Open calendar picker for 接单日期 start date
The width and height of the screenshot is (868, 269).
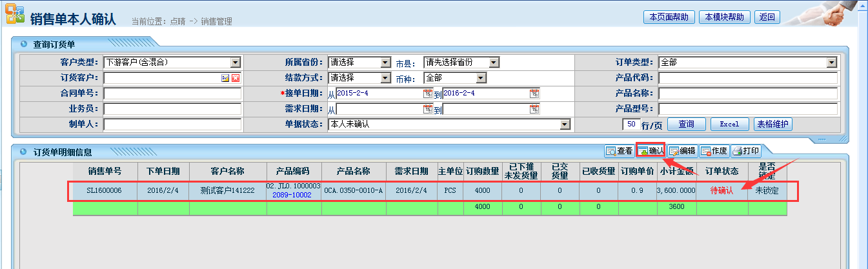[427, 94]
